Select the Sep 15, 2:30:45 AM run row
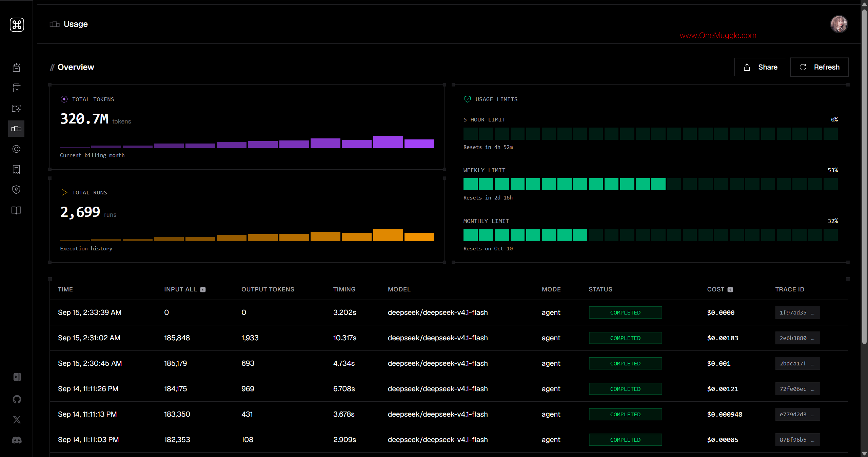 449,363
